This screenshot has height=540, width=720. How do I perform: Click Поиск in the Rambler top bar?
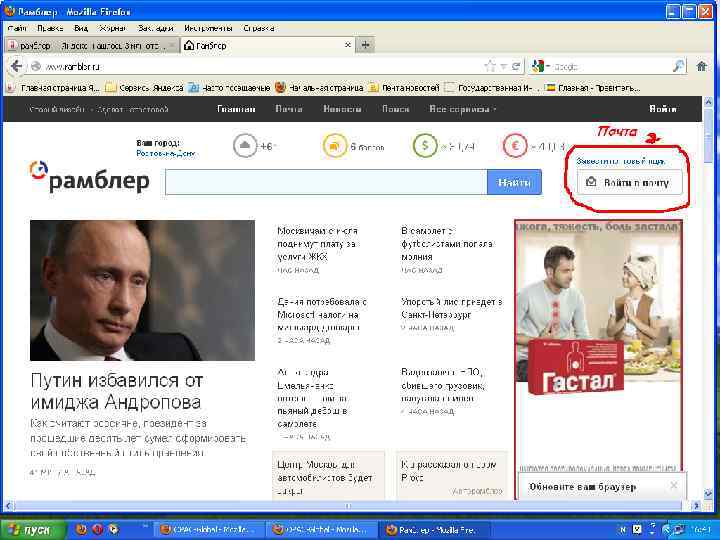pos(395,109)
